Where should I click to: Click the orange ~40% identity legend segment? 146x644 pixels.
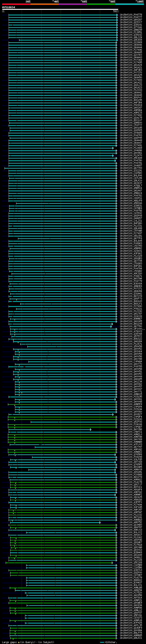tap(45, 4)
